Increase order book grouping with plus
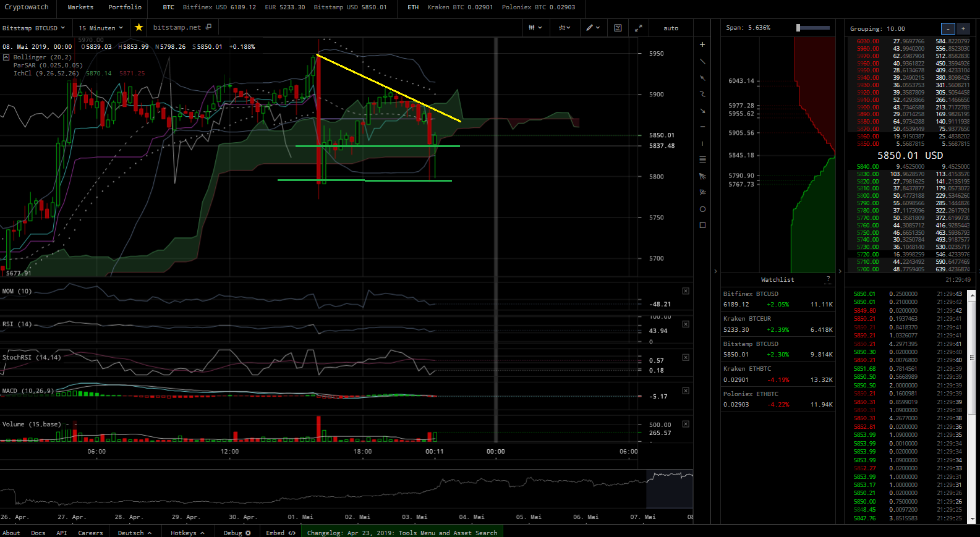Screen dimensions: 980x537 963,28
